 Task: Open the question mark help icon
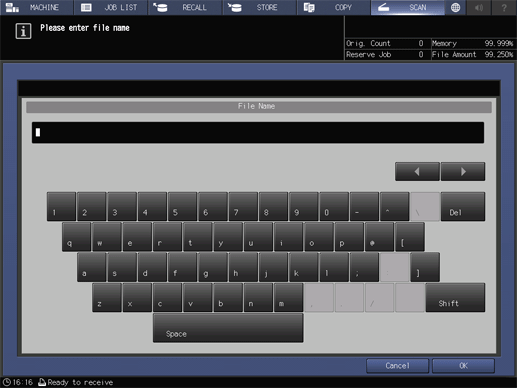504,7
